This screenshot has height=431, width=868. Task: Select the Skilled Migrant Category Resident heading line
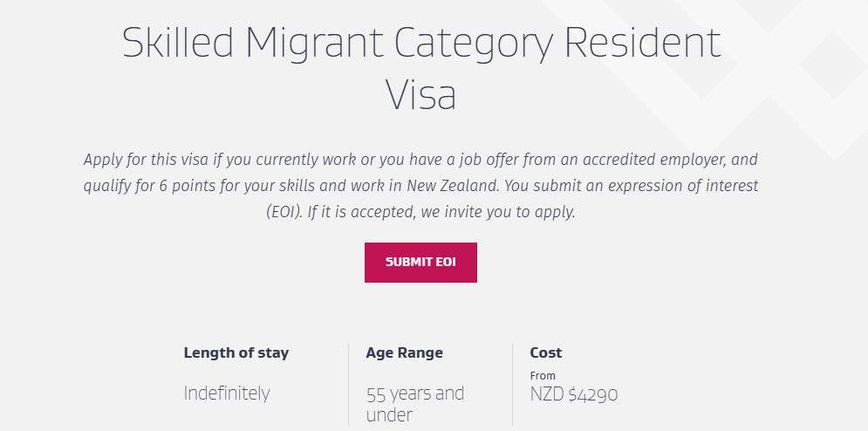tap(421, 43)
